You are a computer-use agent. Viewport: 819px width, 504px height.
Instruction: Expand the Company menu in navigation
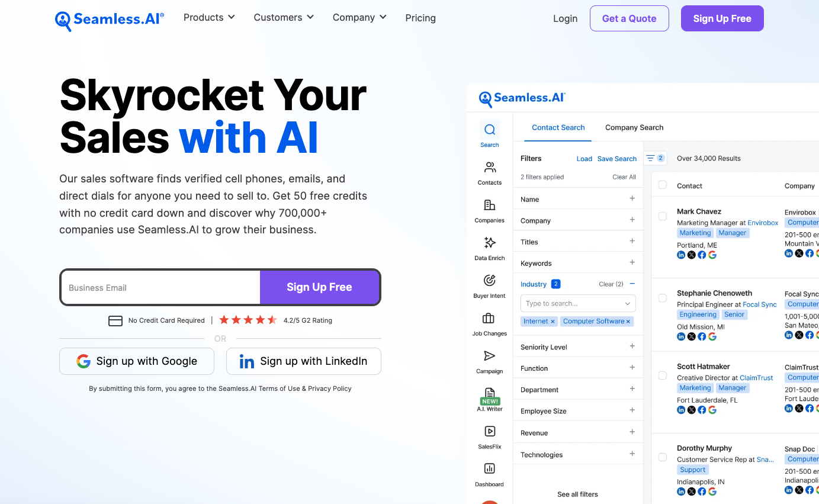click(359, 17)
